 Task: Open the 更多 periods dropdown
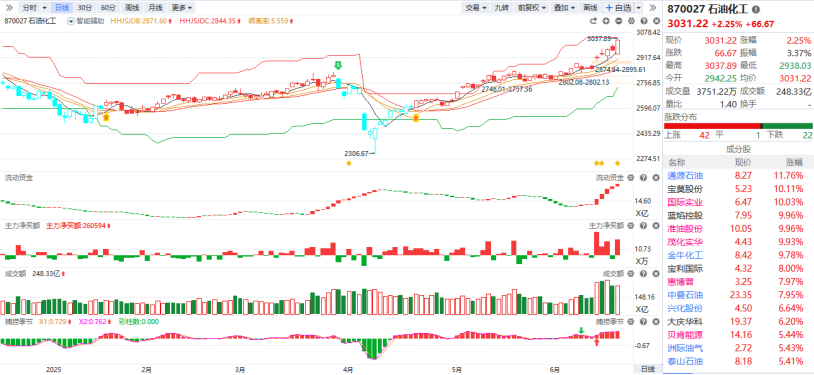pyautogui.click(x=181, y=8)
